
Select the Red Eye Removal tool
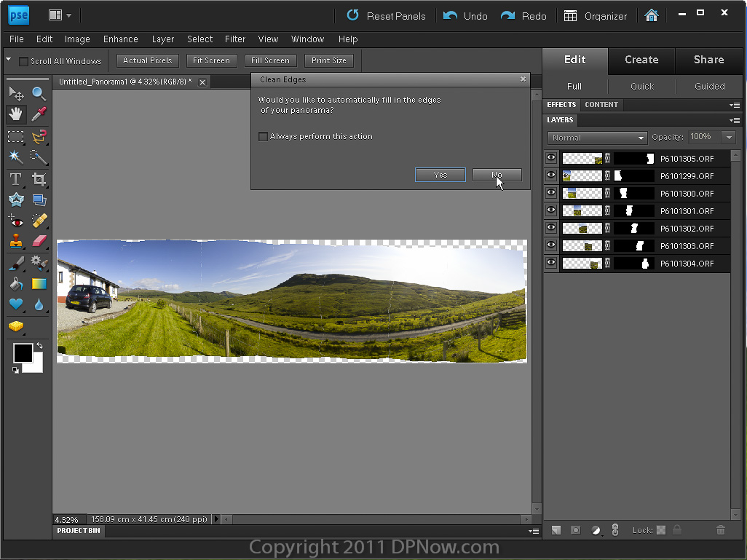tap(15, 221)
